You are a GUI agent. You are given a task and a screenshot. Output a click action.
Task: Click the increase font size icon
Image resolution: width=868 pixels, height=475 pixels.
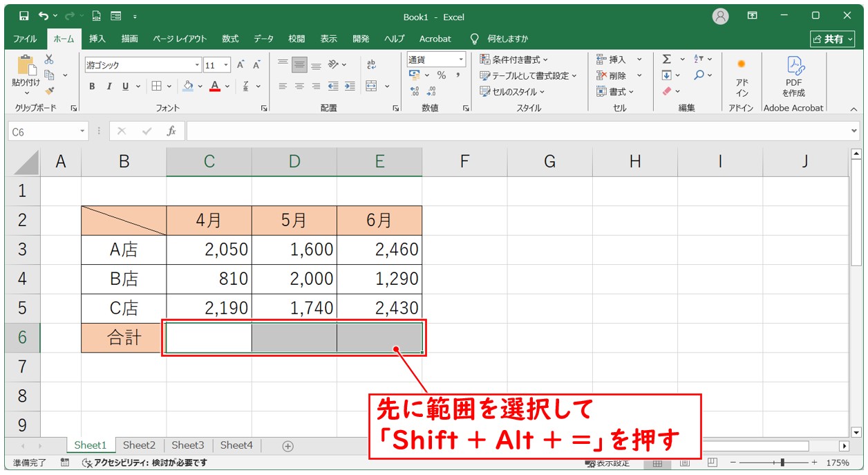pos(240,65)
